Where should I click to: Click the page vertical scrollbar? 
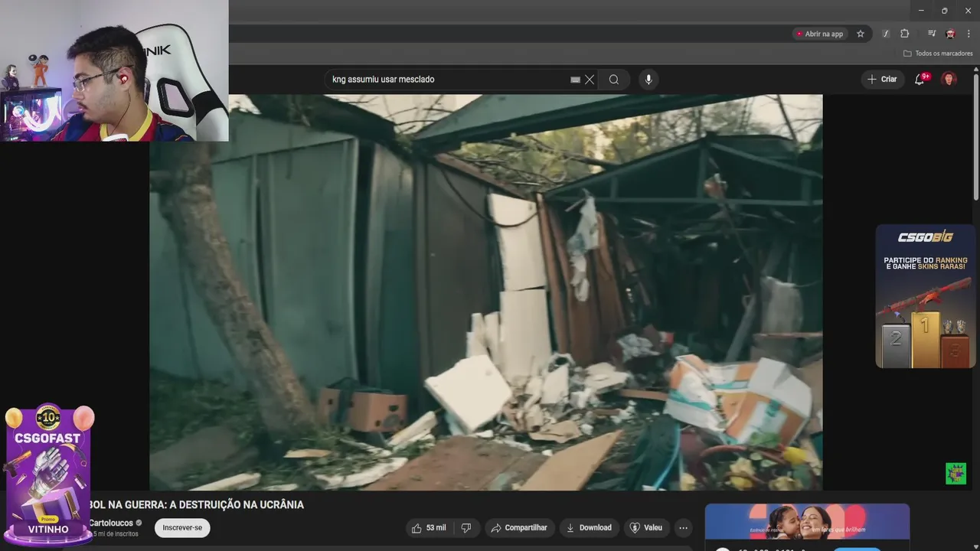(x=976, y=138)
